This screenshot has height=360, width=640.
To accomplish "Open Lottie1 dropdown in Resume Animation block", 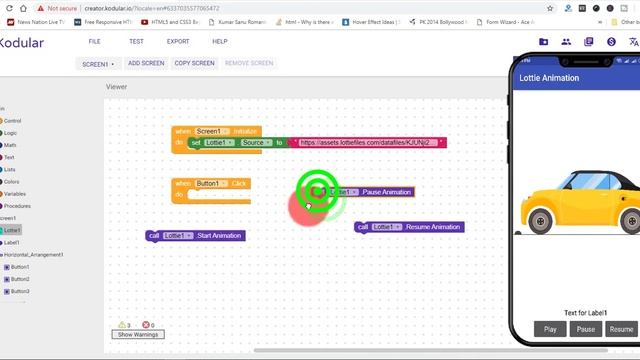I will tap(387, 227).
